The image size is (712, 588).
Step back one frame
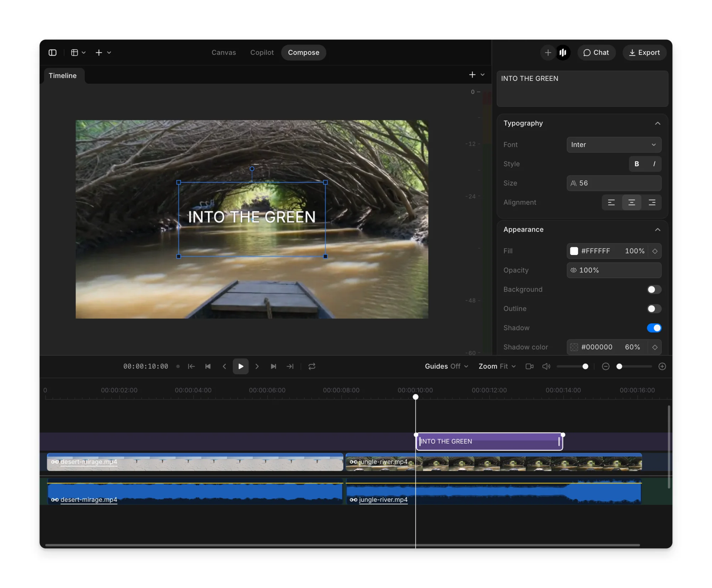[x=224, y=366]
